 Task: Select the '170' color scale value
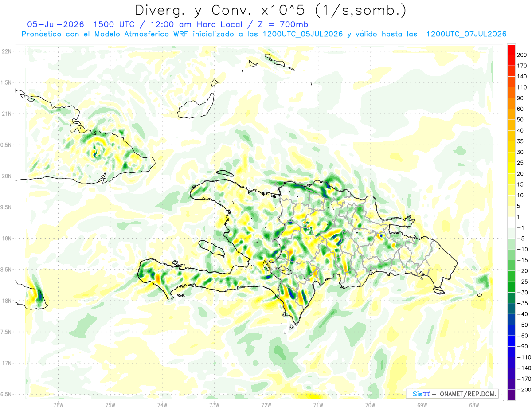[x=522, y=66]
